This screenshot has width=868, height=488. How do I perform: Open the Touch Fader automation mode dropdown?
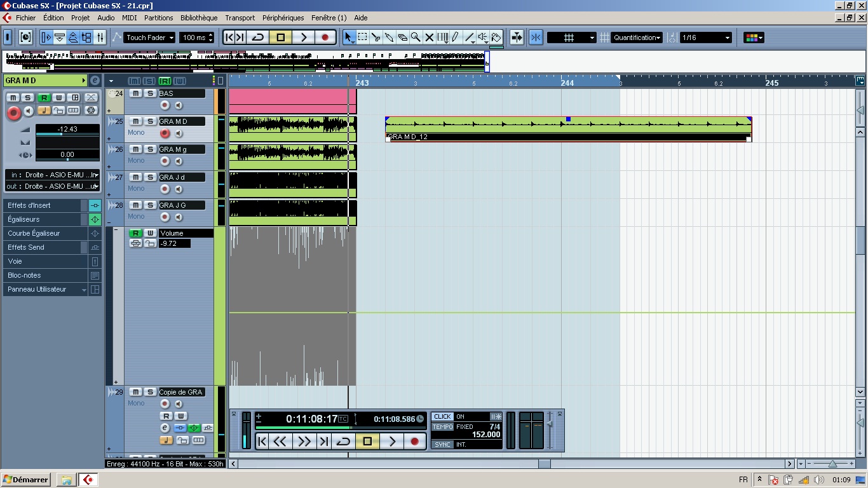point(149,37)
